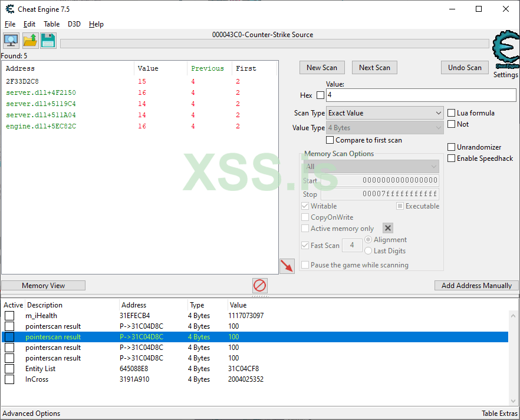The height and width of the screenshot is (420, 520).
Task: Activate the Entity List entry checkbox
Action: point(9,369)
